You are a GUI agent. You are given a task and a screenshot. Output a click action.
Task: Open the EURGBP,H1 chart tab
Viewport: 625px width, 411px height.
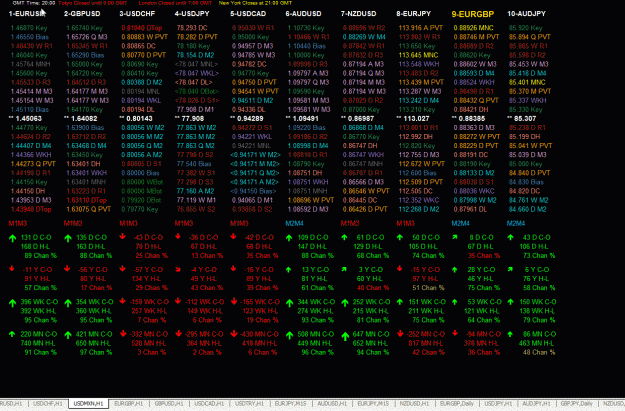[x=129, y=404]
